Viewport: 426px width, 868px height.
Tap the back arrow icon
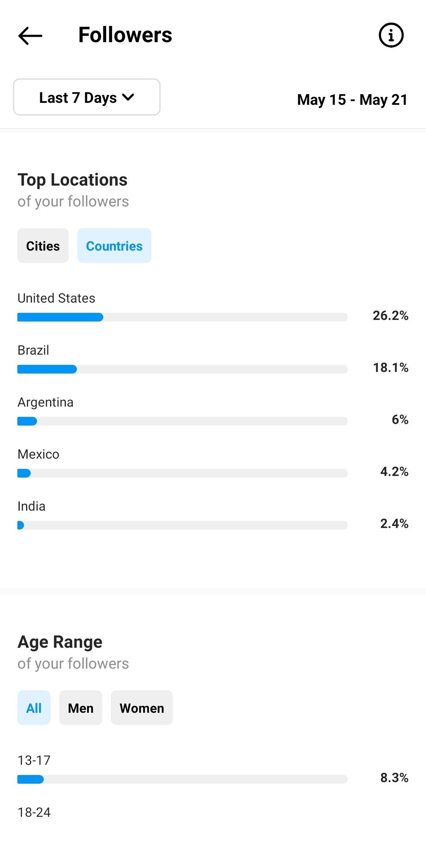[30, 35]
